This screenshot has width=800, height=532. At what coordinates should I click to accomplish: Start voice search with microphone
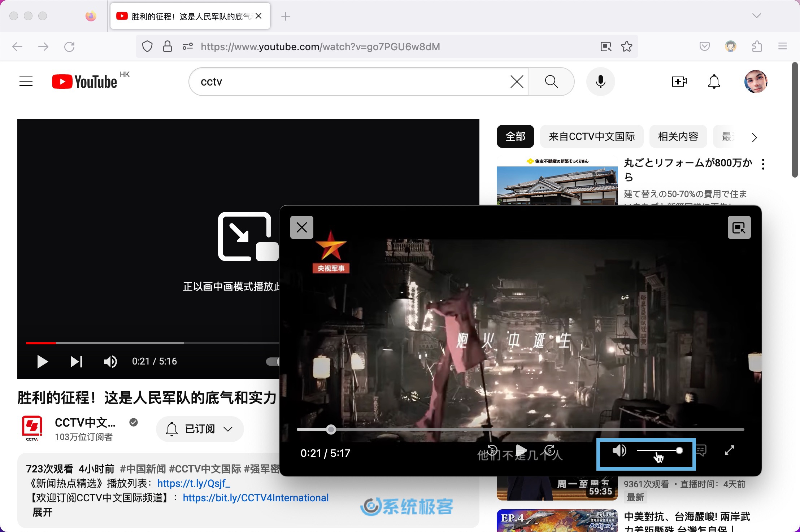coord(600,82)
